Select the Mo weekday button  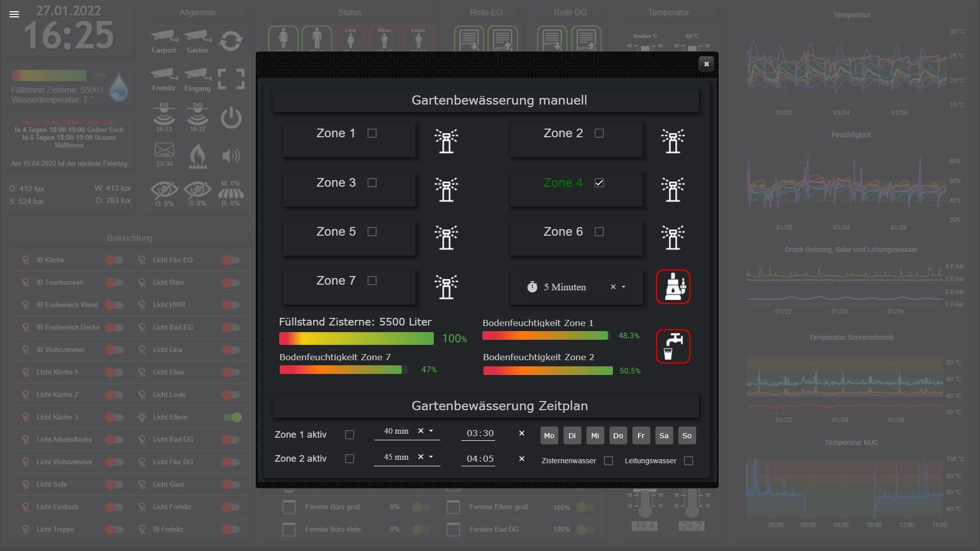549,436
